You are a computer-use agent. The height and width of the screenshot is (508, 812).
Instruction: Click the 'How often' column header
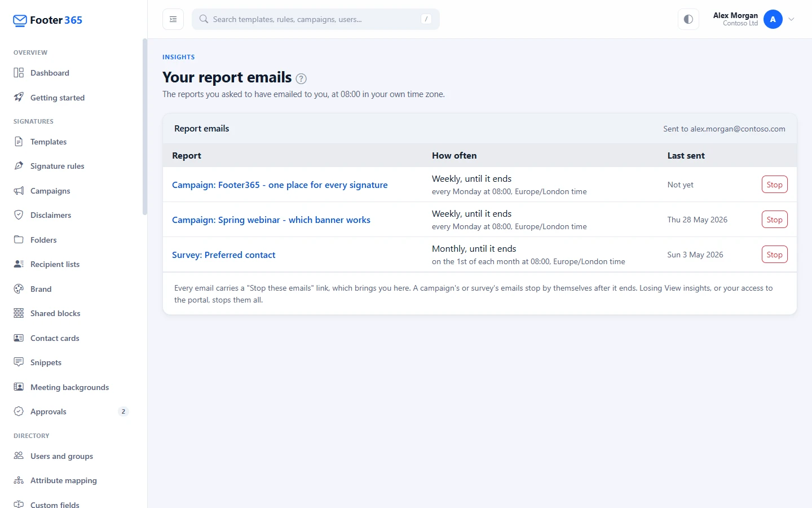pyautogui.click(x=454, y=155)
